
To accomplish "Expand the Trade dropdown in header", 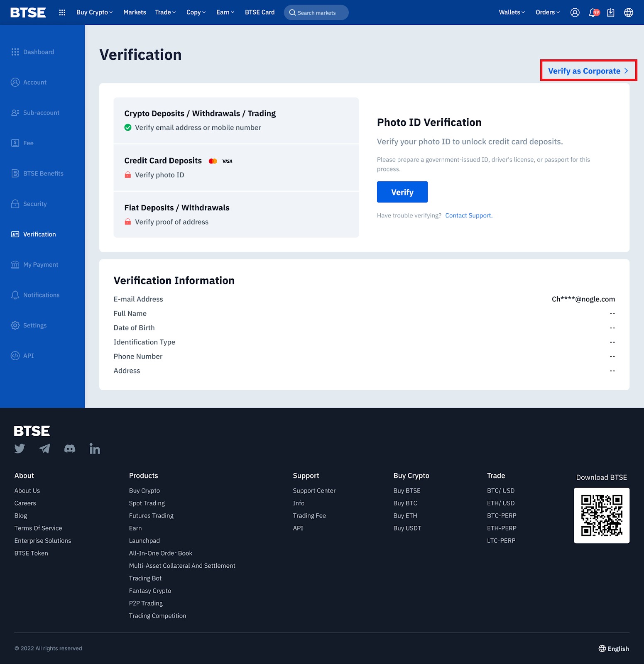I will point(165,12).
